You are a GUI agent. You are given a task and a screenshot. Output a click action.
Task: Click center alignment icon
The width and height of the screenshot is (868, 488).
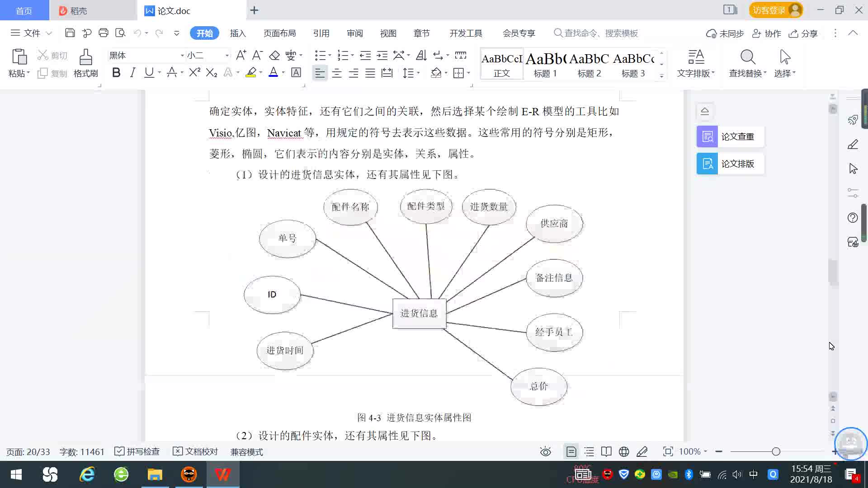[337, 73]
